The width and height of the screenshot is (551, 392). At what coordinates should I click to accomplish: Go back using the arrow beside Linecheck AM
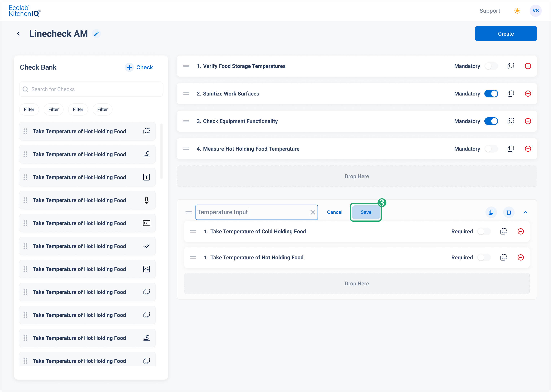point(19,34)
